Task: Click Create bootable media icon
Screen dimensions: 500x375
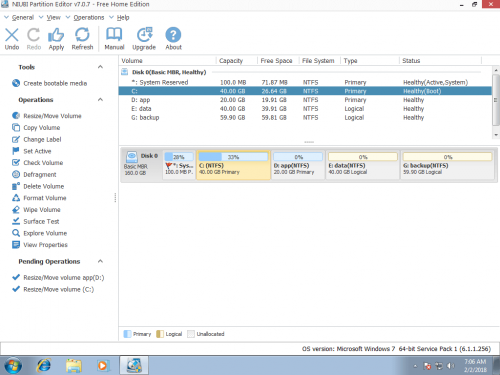Action: tap(16, 83)
